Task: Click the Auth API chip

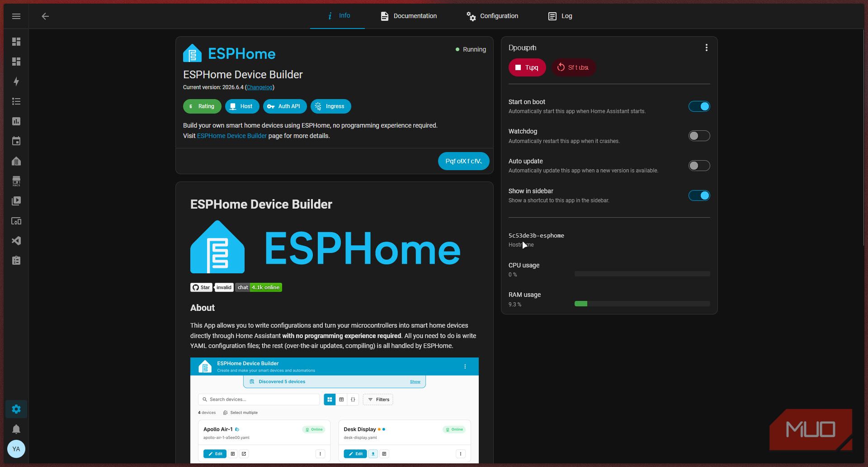Action: pyautogui.click(x=285, y=106)
